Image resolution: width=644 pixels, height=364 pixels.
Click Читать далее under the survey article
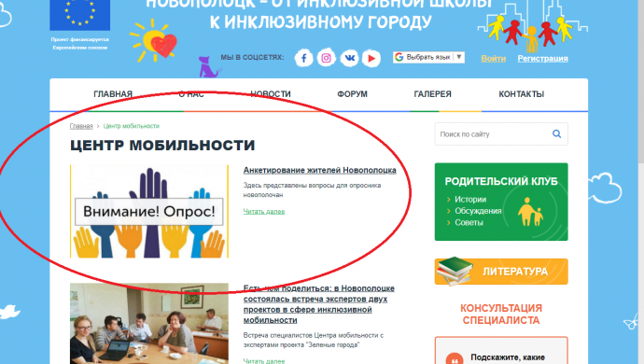264,211
